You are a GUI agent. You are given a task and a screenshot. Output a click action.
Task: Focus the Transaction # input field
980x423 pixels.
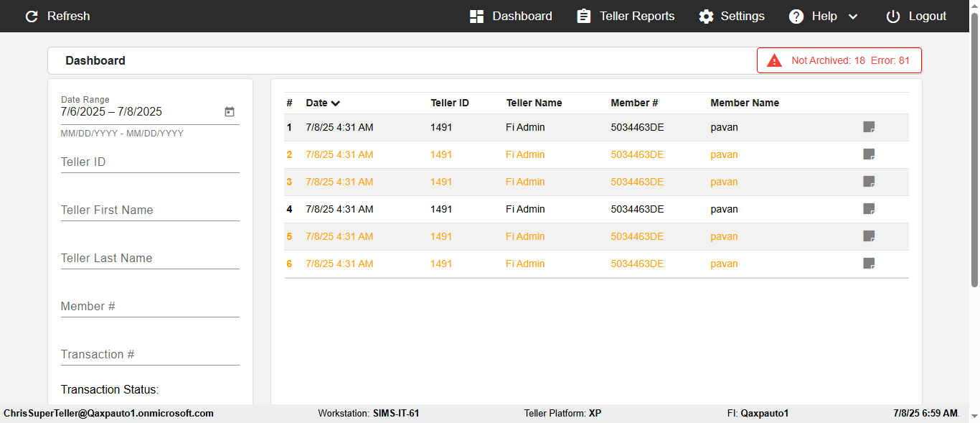pos(150,355)
